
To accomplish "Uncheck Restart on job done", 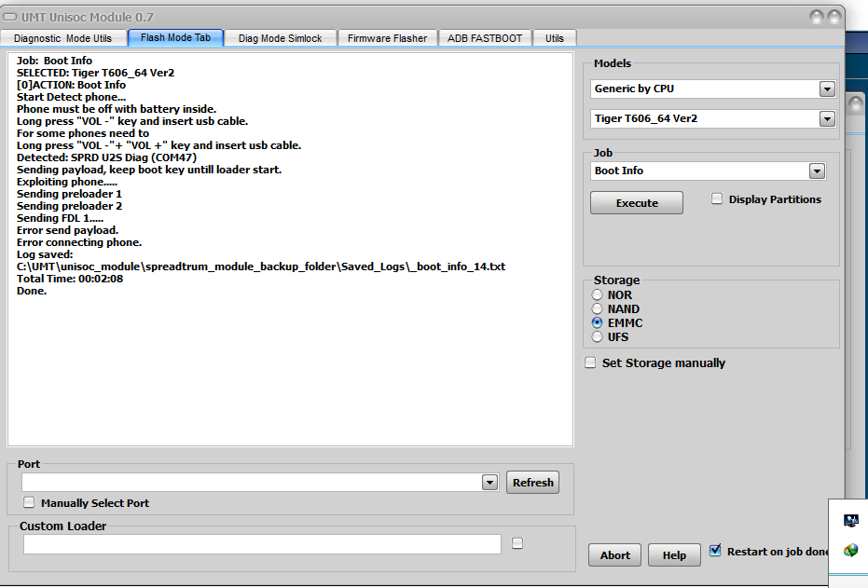I will pos(715,551).
